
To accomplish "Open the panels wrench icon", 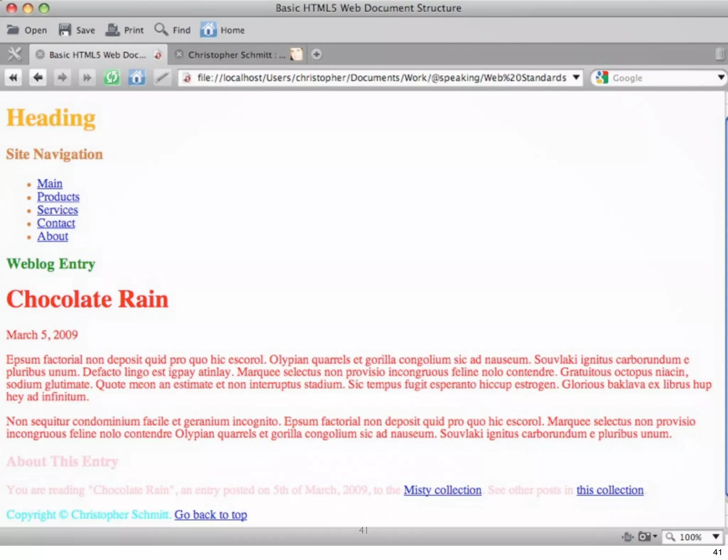I will [x=15, y=54].
